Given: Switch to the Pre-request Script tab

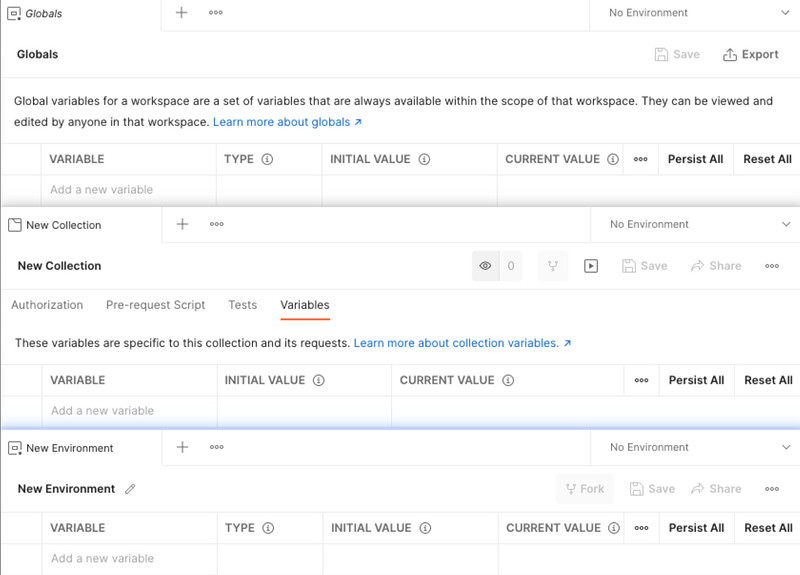Looking at the screenshot, I should 155,305.
